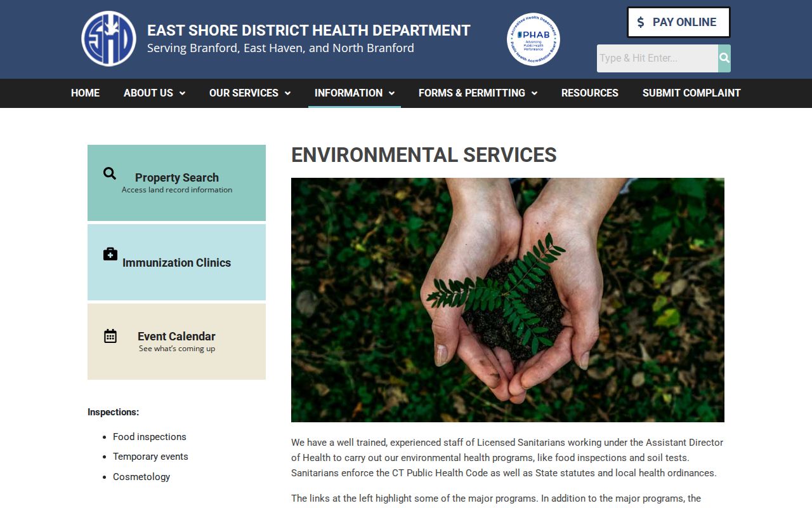Open the Cosmetology link
Screen dimensions: 812x508
(141, 477)
